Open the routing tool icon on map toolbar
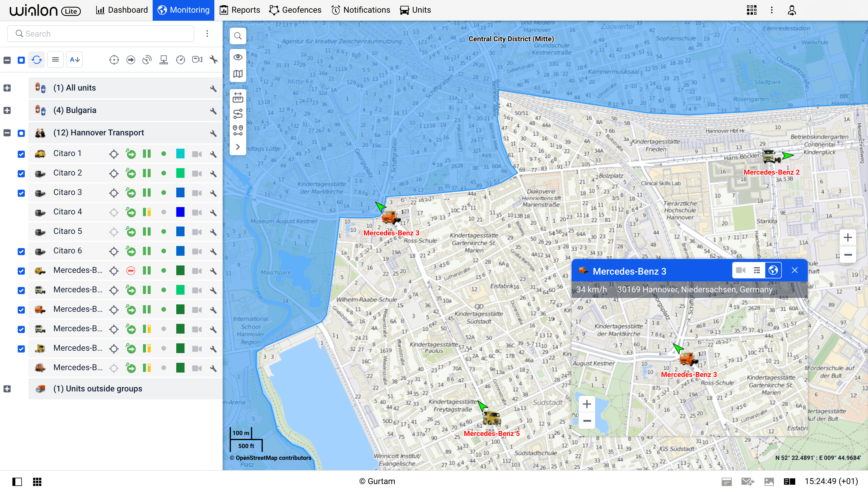This screenshot has width=868, height=492. click(238, 114)
